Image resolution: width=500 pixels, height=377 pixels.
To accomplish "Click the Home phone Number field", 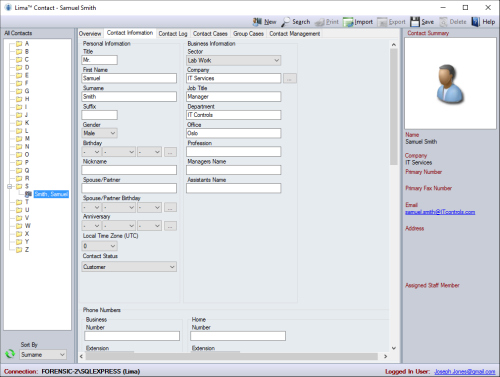I will point(238,336).
